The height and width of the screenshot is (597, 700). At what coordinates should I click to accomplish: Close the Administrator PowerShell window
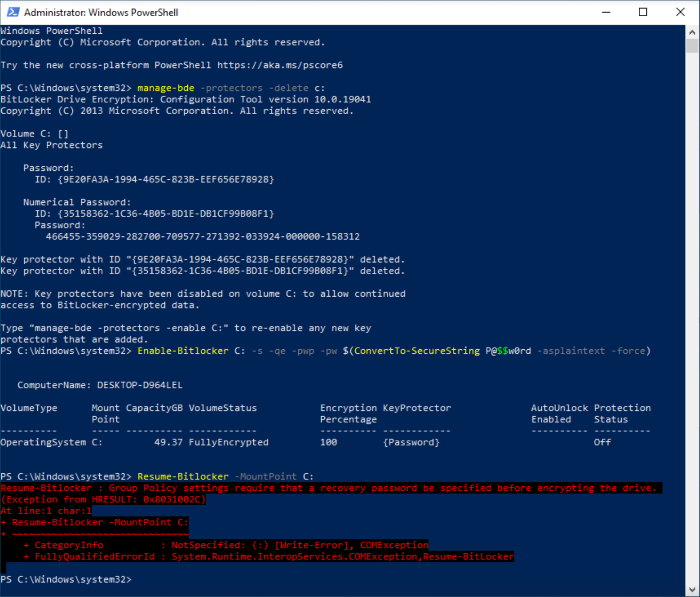pos(680,12)
